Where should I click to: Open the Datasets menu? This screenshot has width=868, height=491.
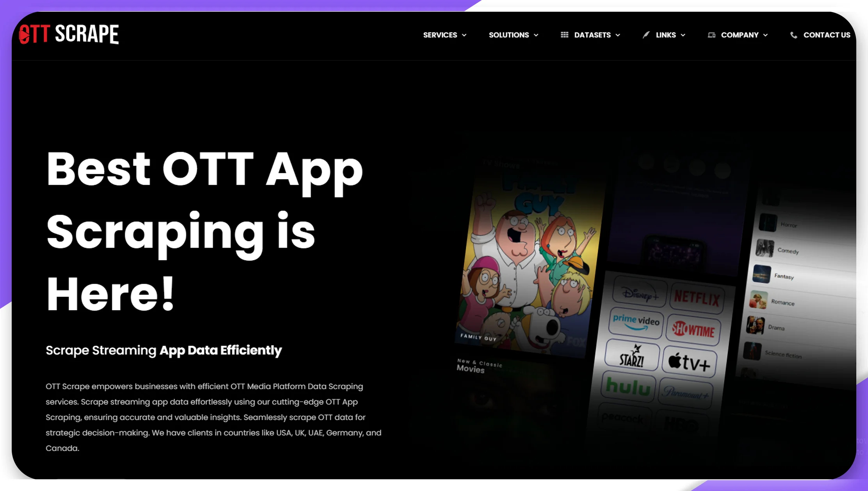(592, 35)
